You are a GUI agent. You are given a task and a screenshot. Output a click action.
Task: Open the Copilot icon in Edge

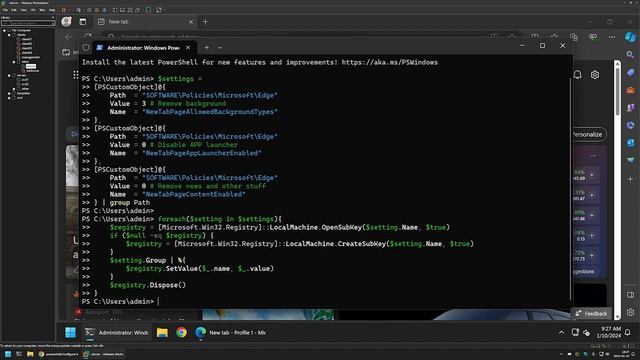[631, 37]
